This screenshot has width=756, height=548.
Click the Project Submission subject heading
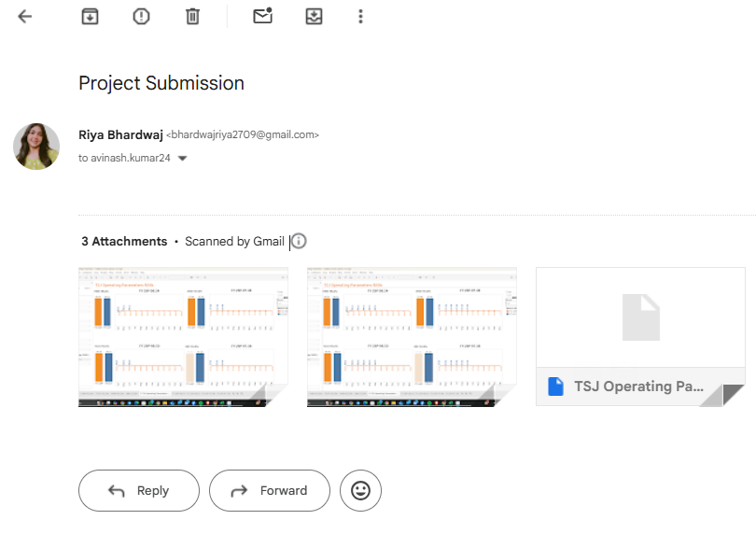(x=161, y=83)
